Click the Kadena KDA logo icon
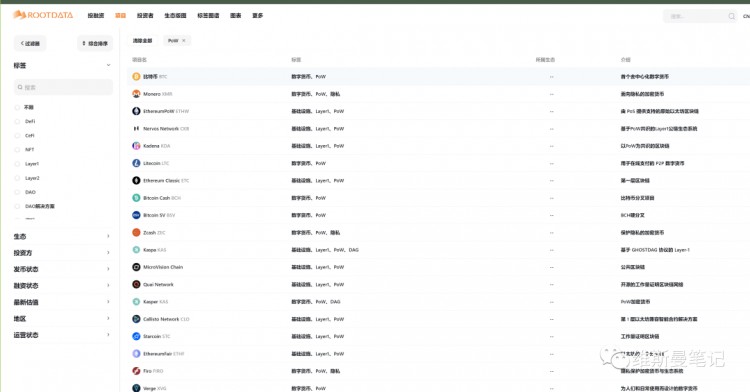 coord(136,146)
